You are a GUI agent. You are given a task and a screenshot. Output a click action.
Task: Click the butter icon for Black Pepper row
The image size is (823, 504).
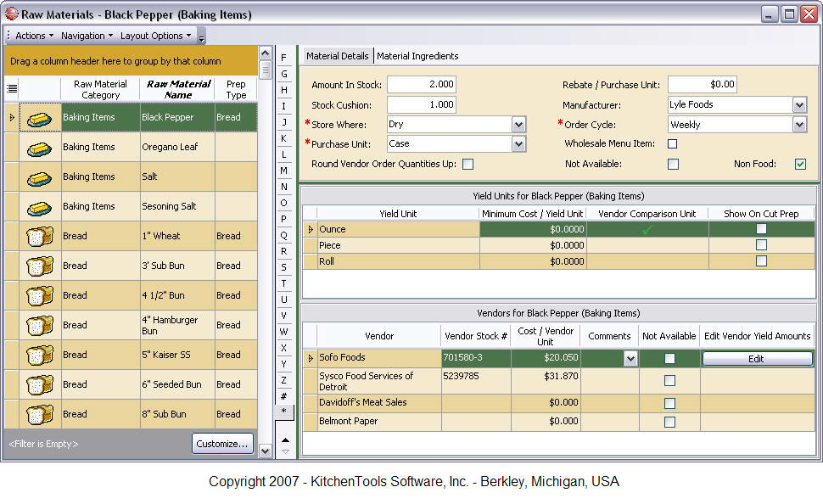(x=39, y=119)
